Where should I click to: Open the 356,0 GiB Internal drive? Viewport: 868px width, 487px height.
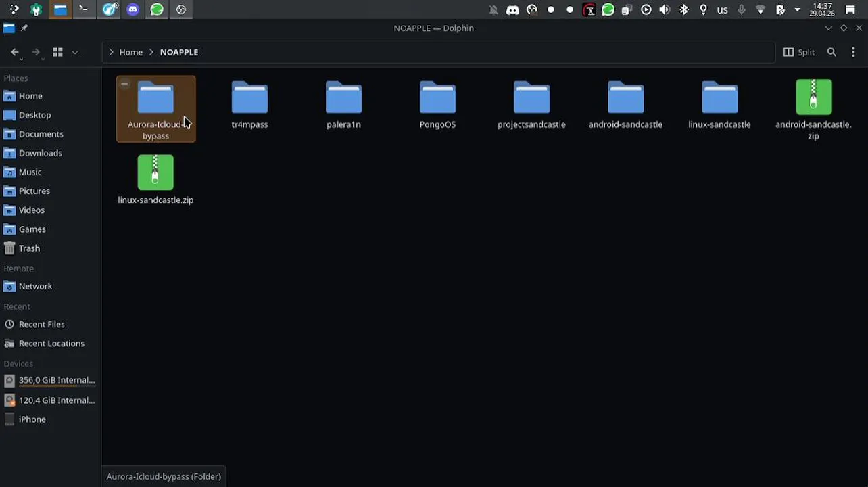[51, 380]
